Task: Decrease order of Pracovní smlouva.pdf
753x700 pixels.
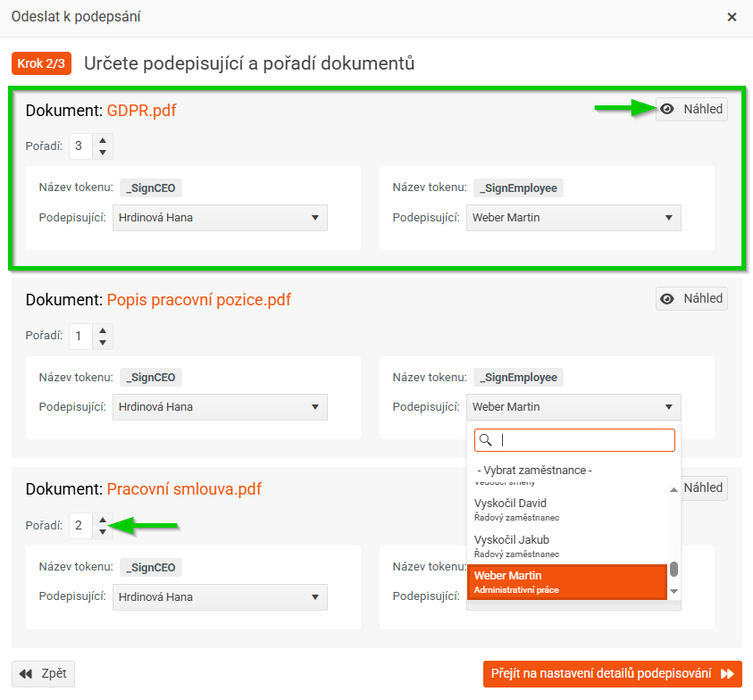Action: coord(103,531)
